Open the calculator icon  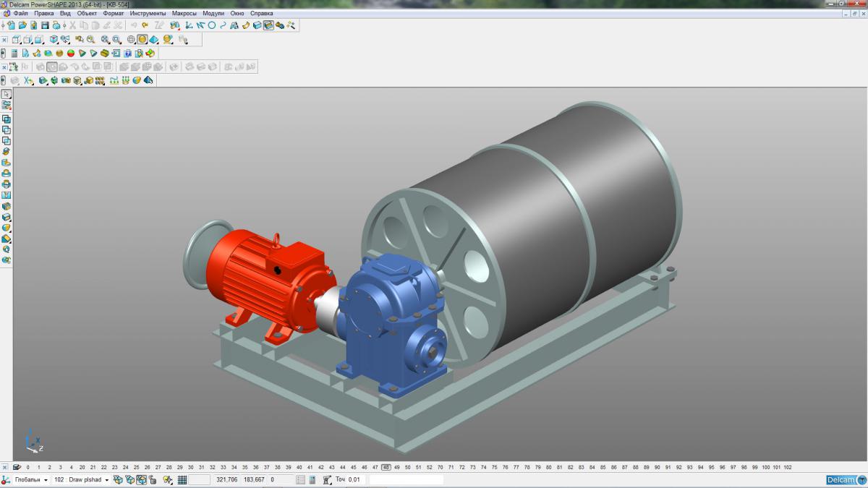(x=14, y=53)
